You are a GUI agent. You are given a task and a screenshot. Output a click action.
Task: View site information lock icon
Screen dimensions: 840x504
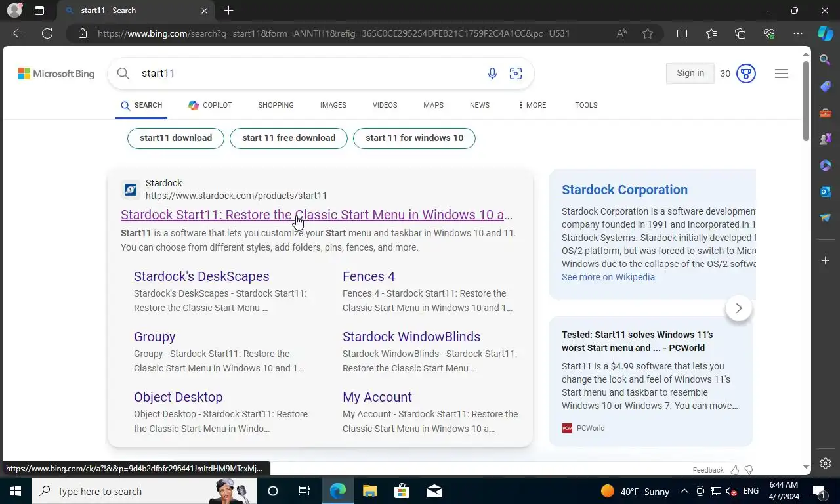83,33
